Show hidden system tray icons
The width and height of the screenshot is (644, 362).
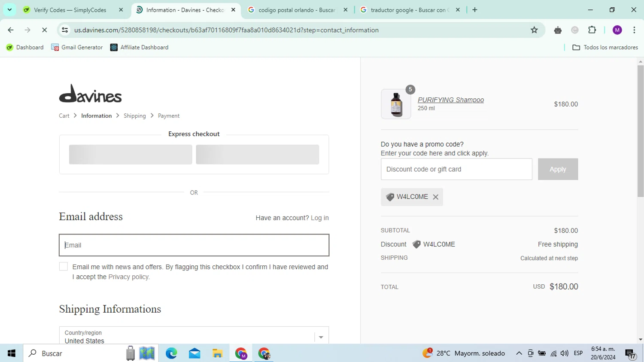tap(519, 353)
